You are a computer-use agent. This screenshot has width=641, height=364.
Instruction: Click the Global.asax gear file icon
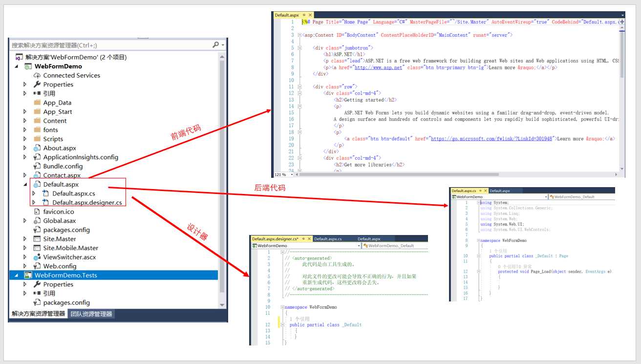37,221
